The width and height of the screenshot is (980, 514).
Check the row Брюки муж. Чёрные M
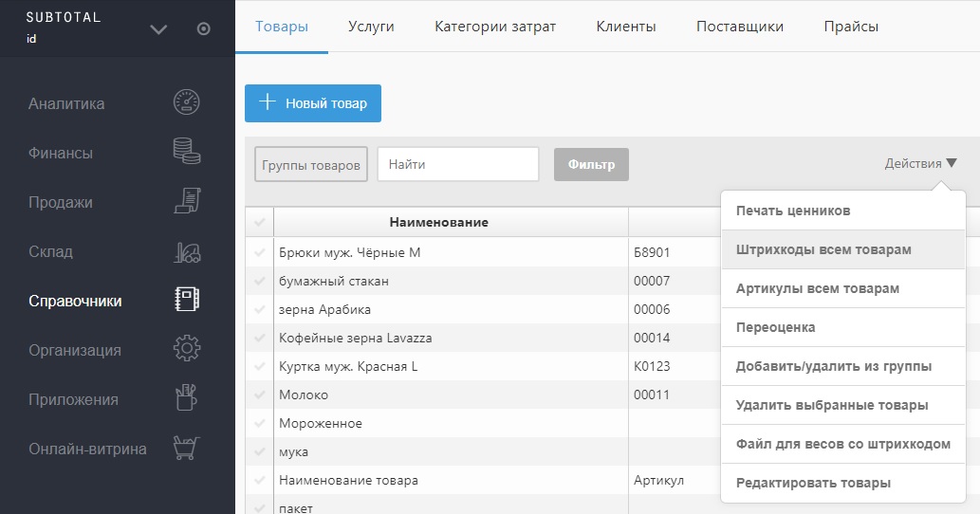(x=259, y=252)
